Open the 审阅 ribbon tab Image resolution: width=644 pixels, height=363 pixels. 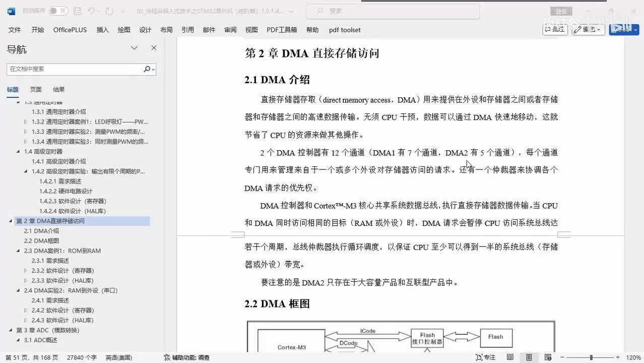coord(230,30)
